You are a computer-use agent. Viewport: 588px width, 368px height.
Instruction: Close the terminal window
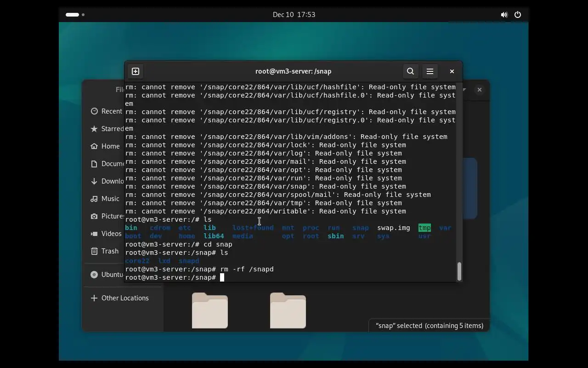[x=452, y=71]
